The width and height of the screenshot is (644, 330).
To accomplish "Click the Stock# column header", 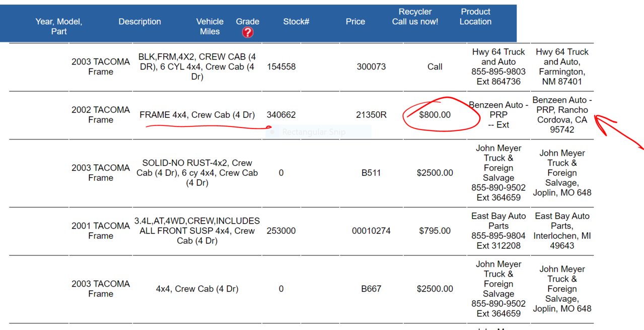I will [x=296, y=22].
